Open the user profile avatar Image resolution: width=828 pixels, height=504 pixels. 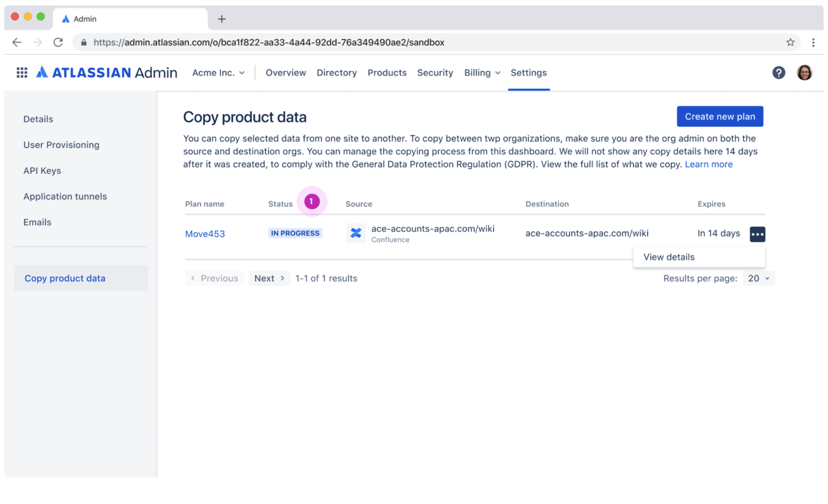coord(804,73)
